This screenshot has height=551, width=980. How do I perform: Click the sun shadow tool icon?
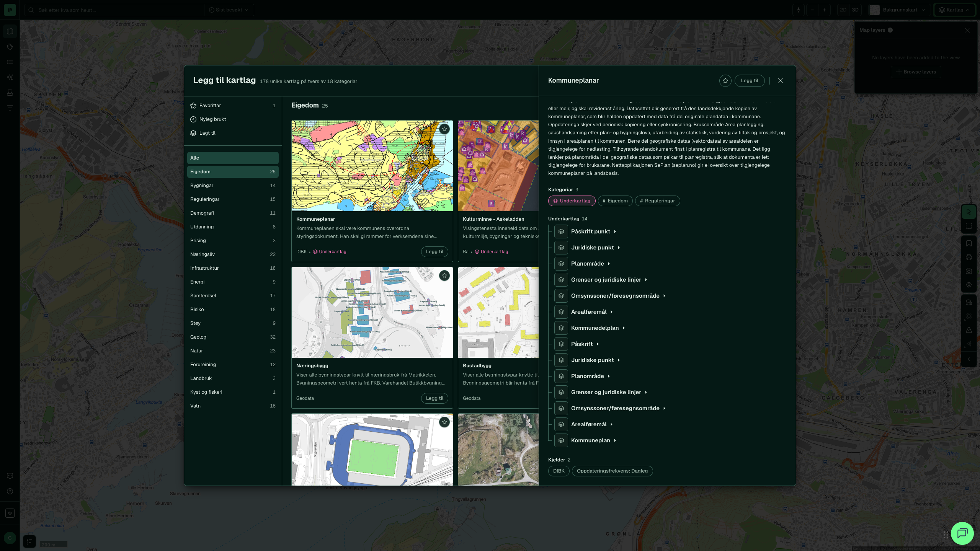[969, 316]
